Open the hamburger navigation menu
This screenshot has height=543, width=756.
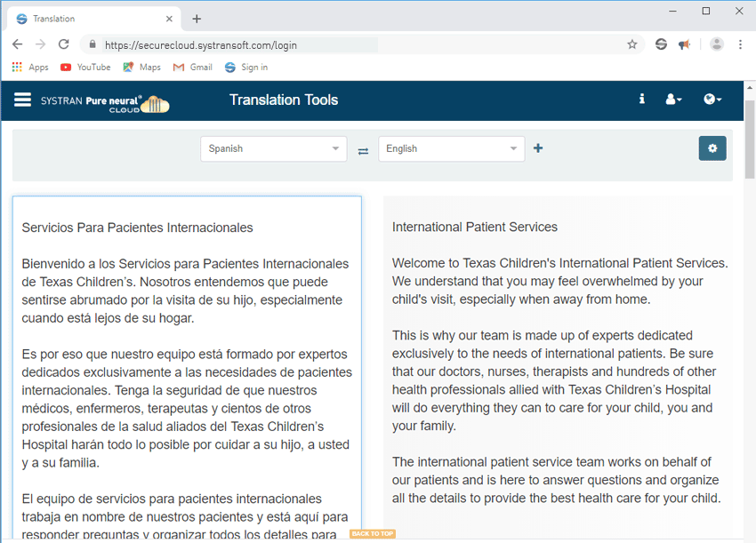[x=22, y=100]
